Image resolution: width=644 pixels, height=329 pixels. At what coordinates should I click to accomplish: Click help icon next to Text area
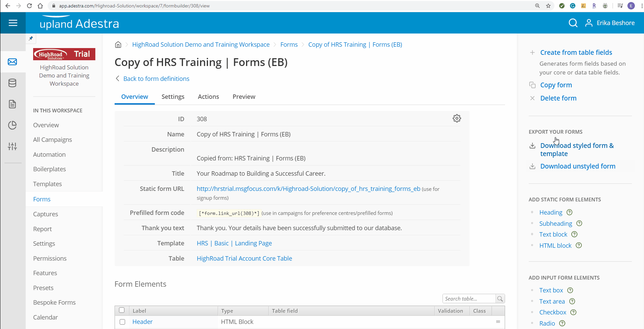click(572, 301)
